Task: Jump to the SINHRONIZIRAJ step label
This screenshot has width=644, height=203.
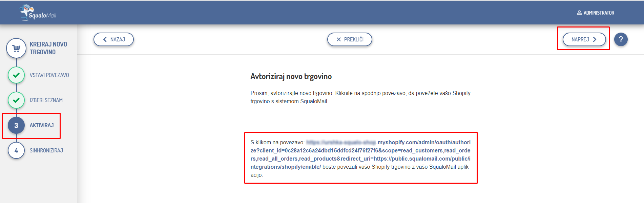Action: [x=46, y=150]
